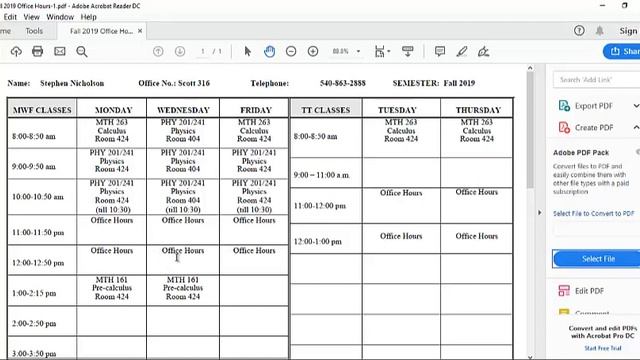Open the Edit menu

tap(10, 17)
